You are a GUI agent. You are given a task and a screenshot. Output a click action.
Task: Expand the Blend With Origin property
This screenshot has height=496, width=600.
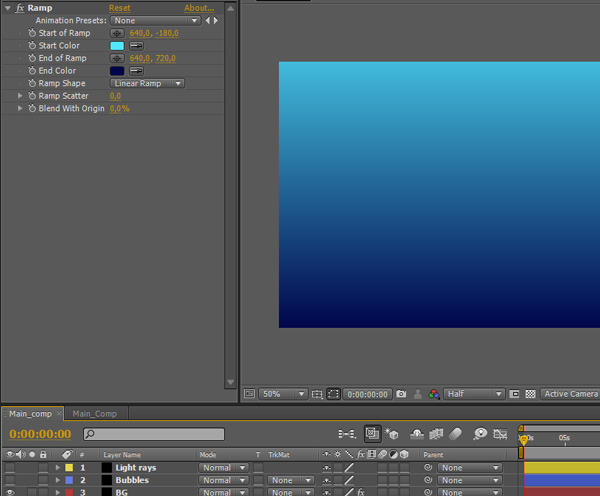20,108
